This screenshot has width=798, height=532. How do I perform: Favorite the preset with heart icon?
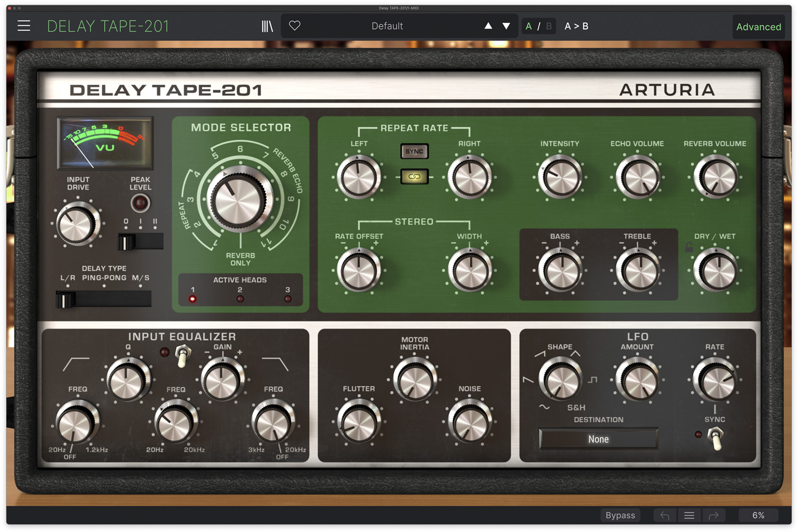(x=295, y=25)
